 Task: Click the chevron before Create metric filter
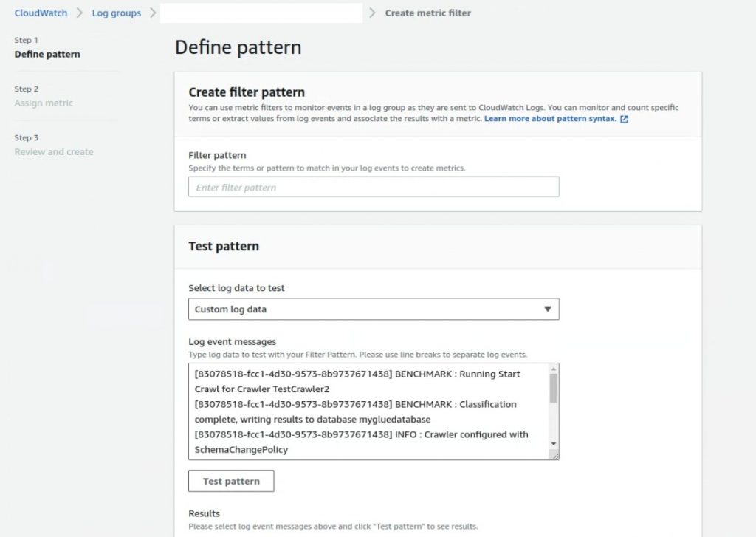(372, 13)
